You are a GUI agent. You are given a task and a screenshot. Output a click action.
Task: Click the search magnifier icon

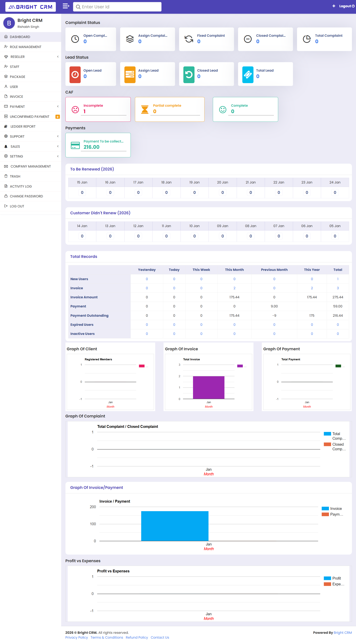[78, 7]
